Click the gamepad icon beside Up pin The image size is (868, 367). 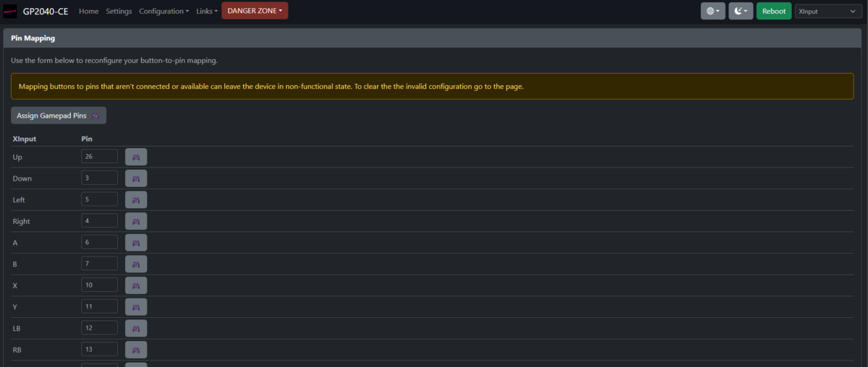136,157
